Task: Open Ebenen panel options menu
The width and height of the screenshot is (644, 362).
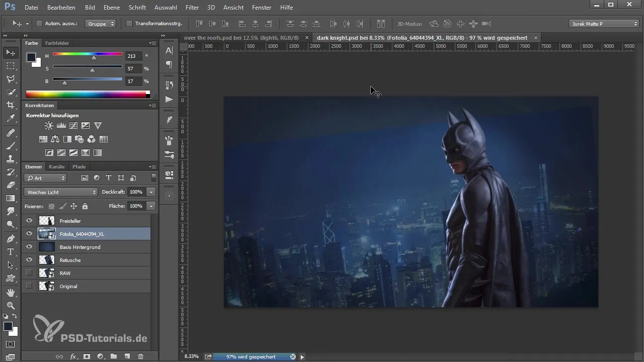Action: [x=152, y=167]
